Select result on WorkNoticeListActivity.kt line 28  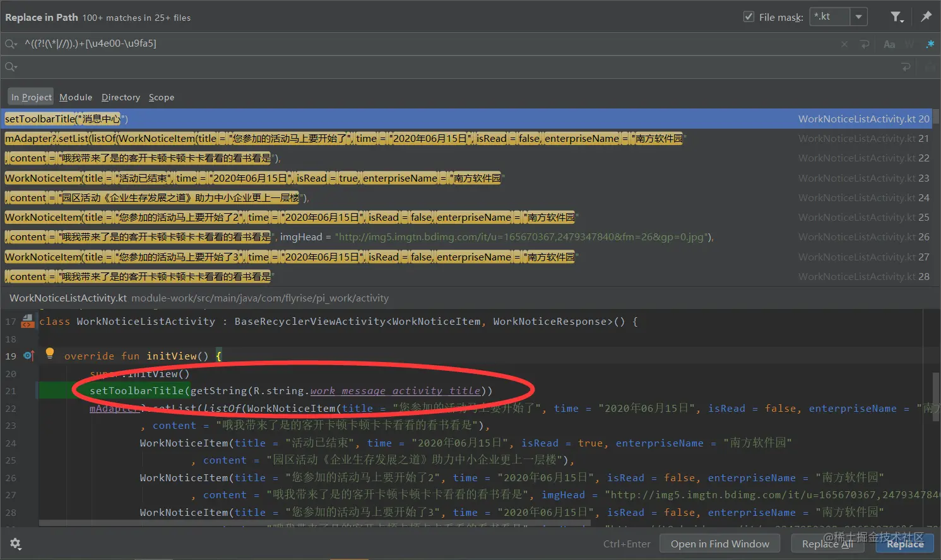pos(467,277)
